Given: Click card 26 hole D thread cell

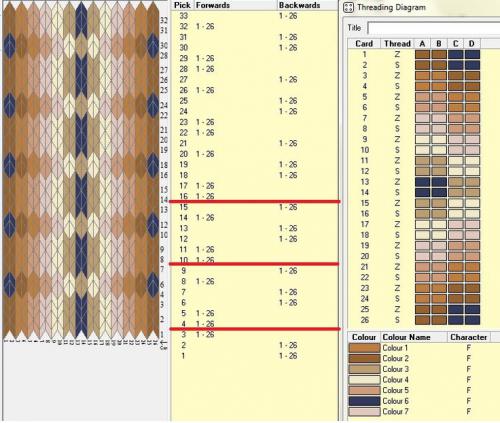Looking at the screenshot, I should [x=472, y=320].
